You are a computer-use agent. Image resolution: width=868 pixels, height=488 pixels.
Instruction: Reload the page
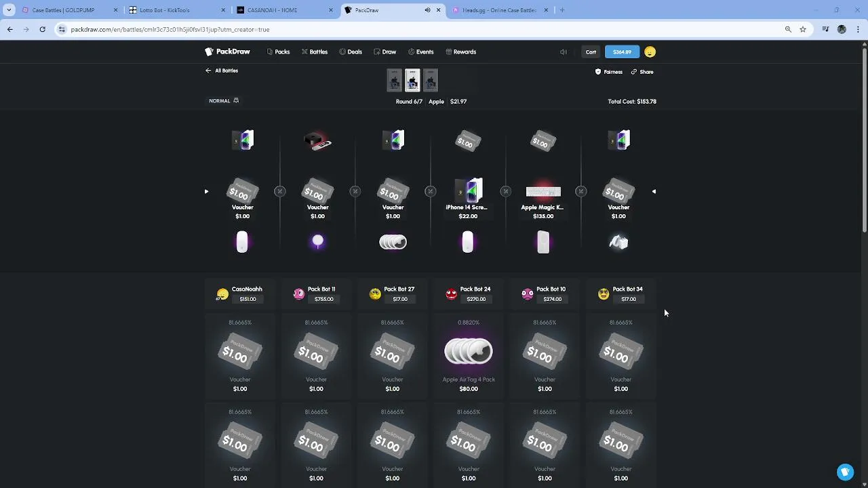point(42,29)
